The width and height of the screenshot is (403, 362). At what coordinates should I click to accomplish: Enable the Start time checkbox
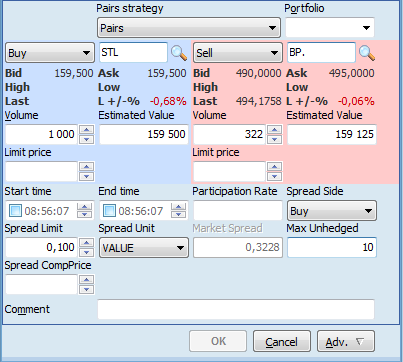15,211
